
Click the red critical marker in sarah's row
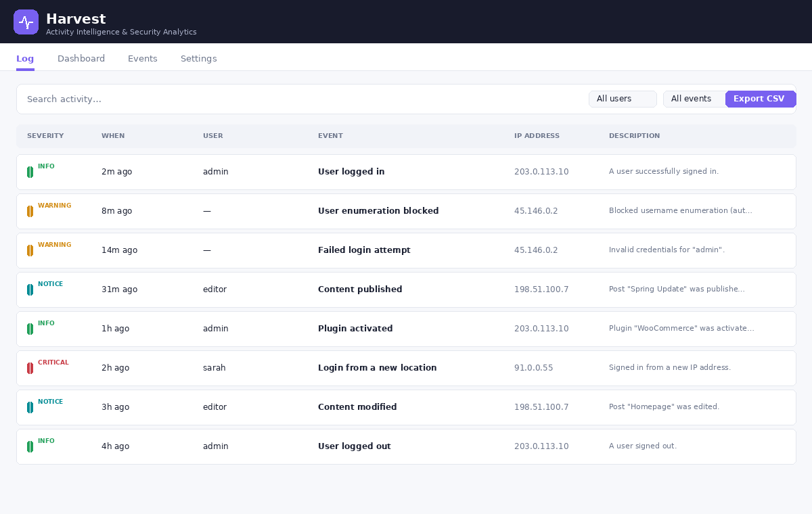point(30,368)
